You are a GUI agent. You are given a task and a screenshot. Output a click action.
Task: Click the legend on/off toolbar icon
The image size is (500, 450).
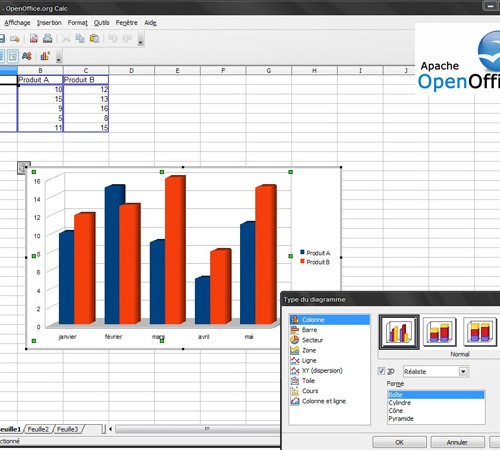pyautogui.click(x=13, y=56)
